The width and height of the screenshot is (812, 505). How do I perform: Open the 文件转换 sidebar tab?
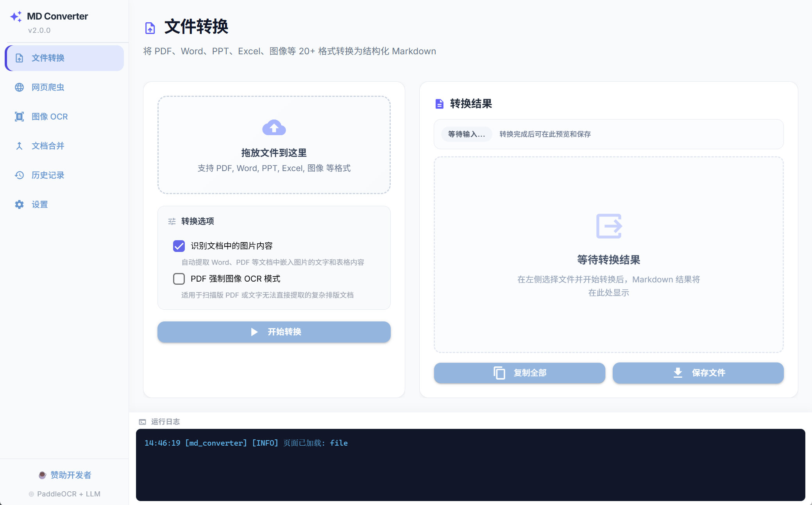[64, 58]
